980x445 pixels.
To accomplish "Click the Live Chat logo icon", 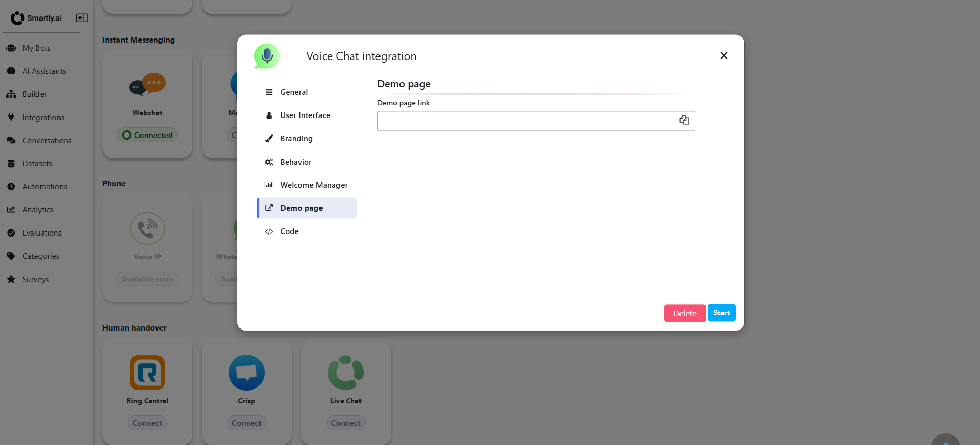I will [346, 373].
